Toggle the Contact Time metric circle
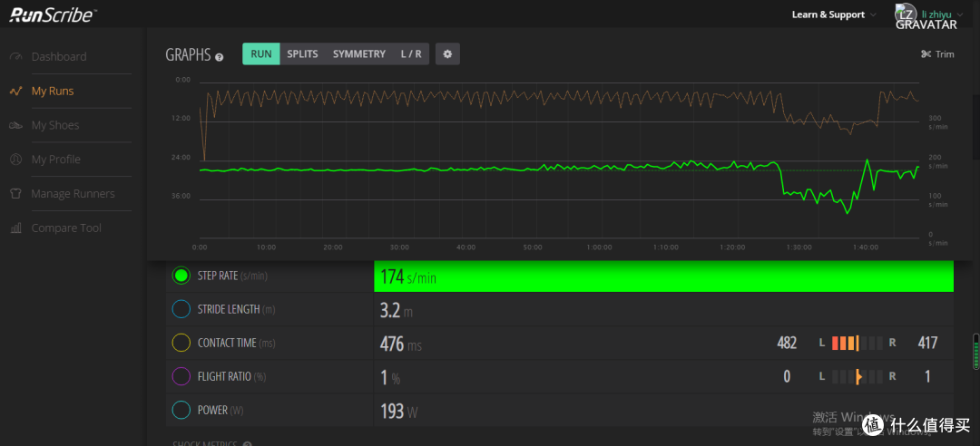The image size is (980, 446). tap(181, 343)
